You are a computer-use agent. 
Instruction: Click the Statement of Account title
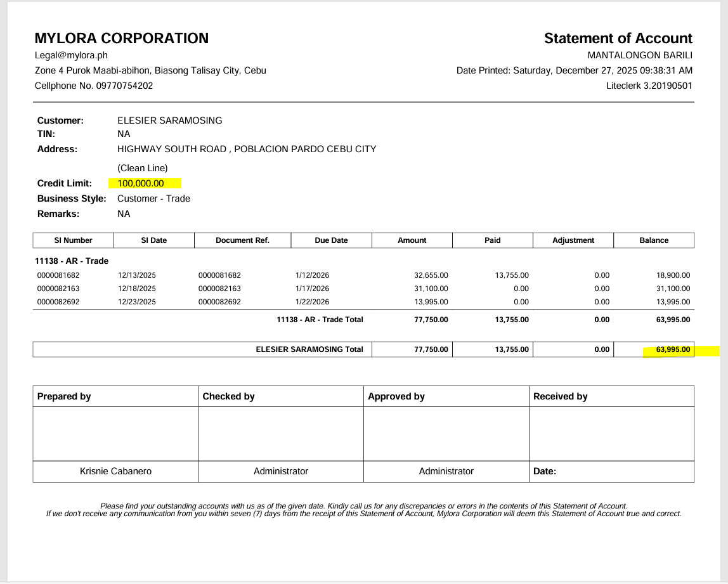(x=618, y=38)
